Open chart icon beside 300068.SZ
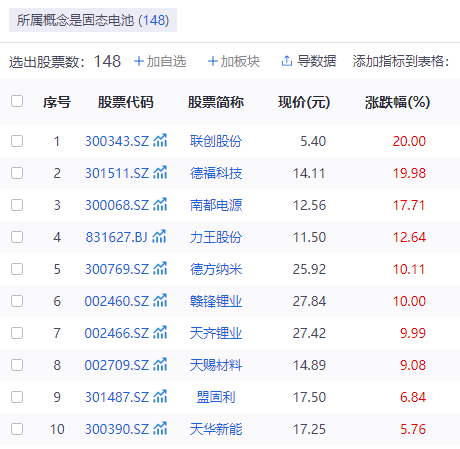Screen dimensions: 460x449 160,204
